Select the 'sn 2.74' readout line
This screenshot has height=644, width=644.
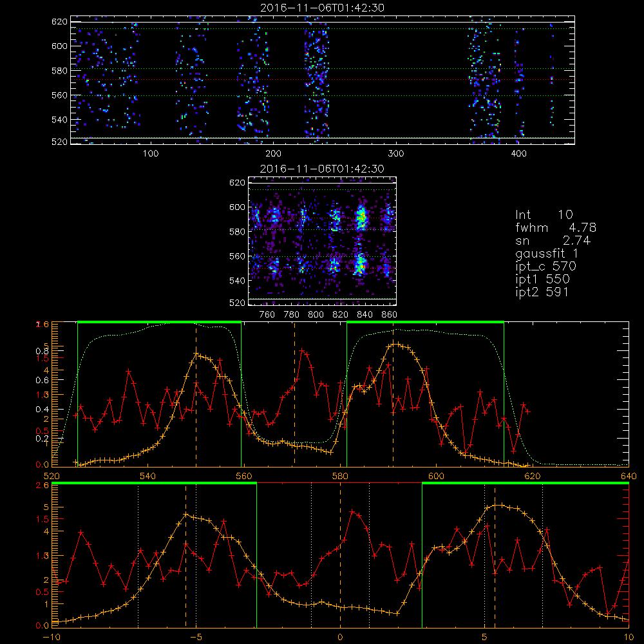(x=553, y=240)
